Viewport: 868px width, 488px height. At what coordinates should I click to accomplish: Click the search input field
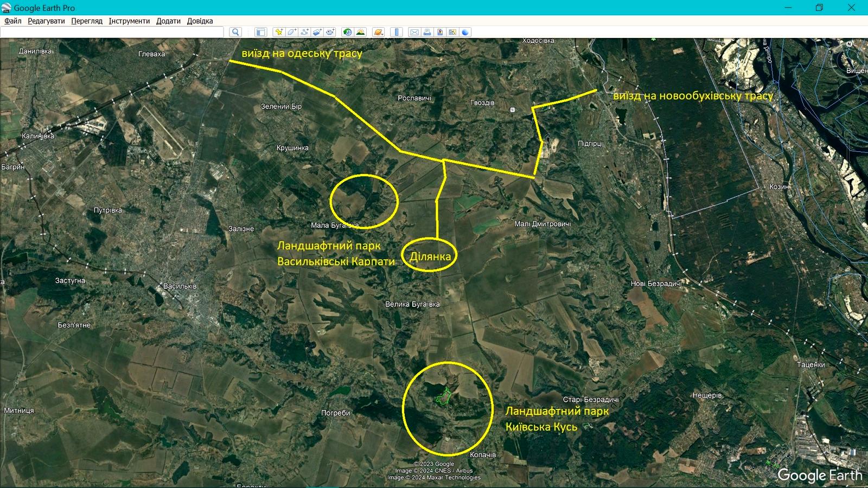click(x=112, y=32)
